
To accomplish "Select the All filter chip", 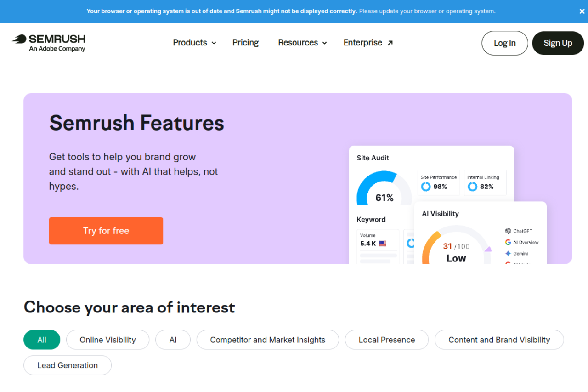I will pos(42,340).
